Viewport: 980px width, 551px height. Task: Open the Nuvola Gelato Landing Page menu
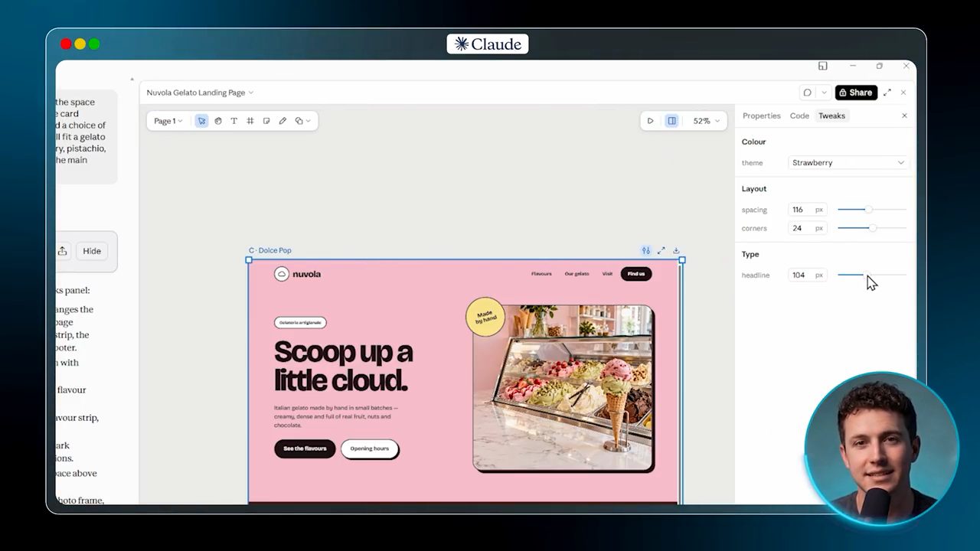(x=200, y=93)
